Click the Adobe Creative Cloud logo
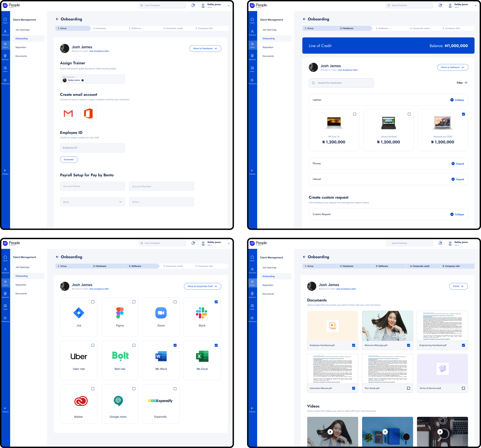Viewport: 481px width, 448px height. point(81,401)
